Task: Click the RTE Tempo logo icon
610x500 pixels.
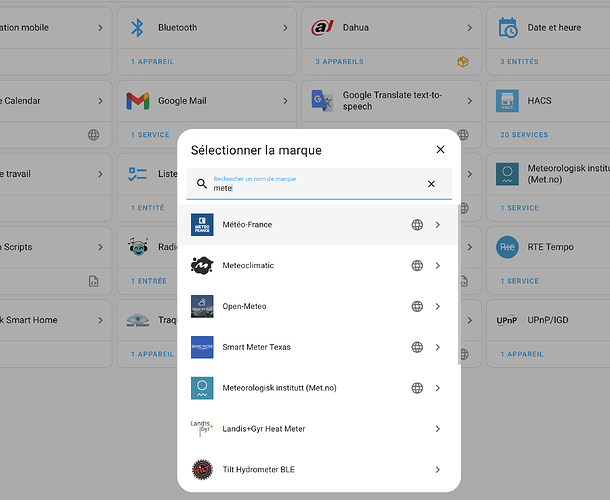Action: 507,247
